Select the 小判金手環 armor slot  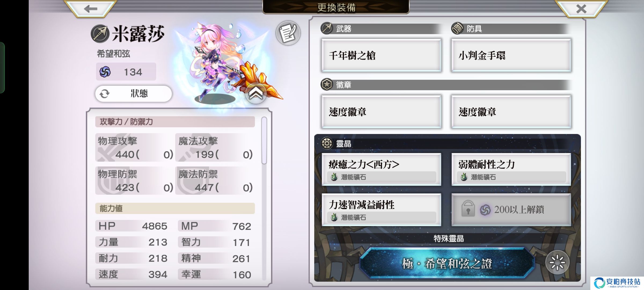[x=511, y=55]
